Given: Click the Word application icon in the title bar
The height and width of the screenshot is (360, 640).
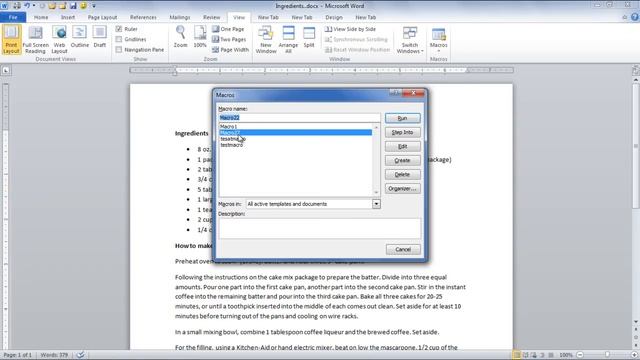Looking at the screenshot, I should pos(4,6).
